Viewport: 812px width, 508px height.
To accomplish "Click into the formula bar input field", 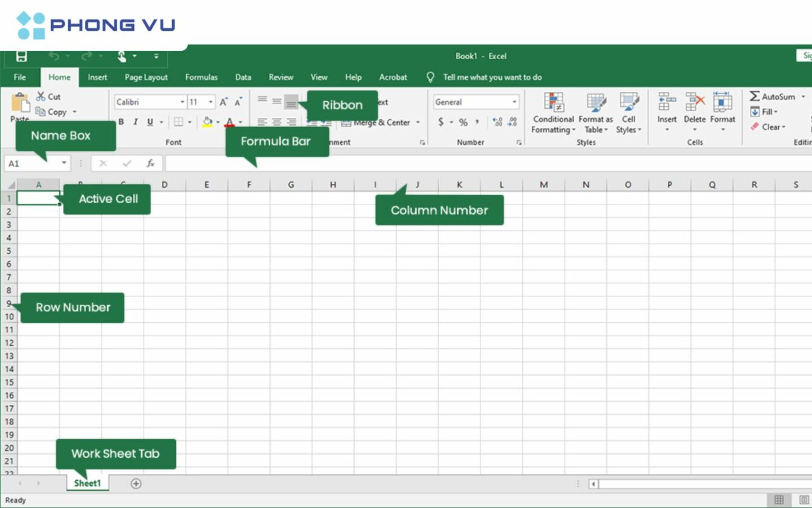I will (488, 163).
